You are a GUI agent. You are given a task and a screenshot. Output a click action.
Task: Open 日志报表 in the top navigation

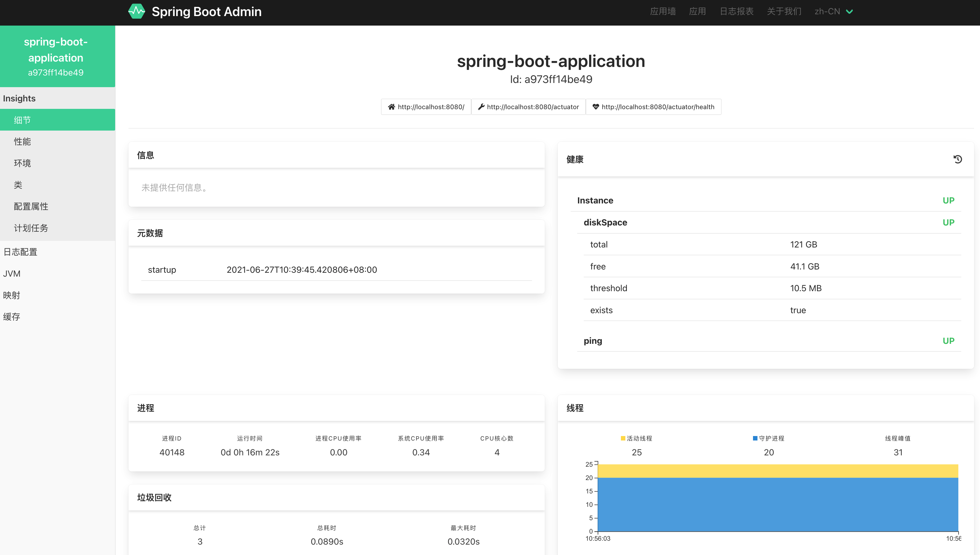[736, 11]
